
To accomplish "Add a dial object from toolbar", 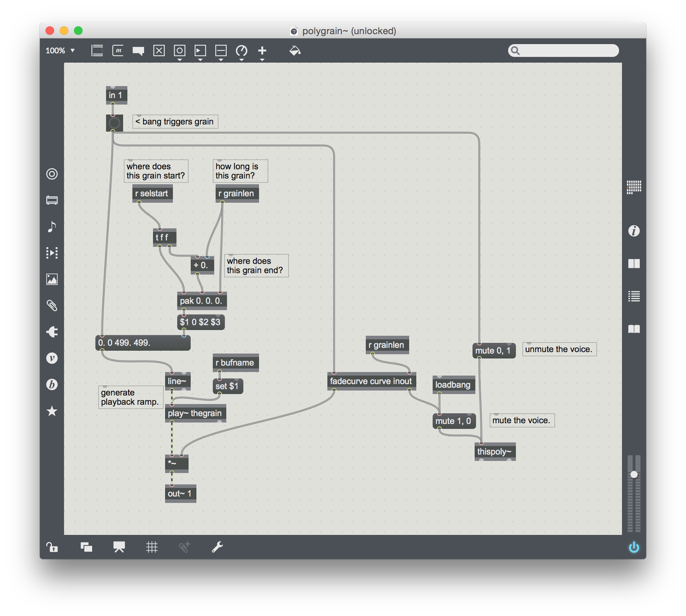I will click(x=241, y=51).
